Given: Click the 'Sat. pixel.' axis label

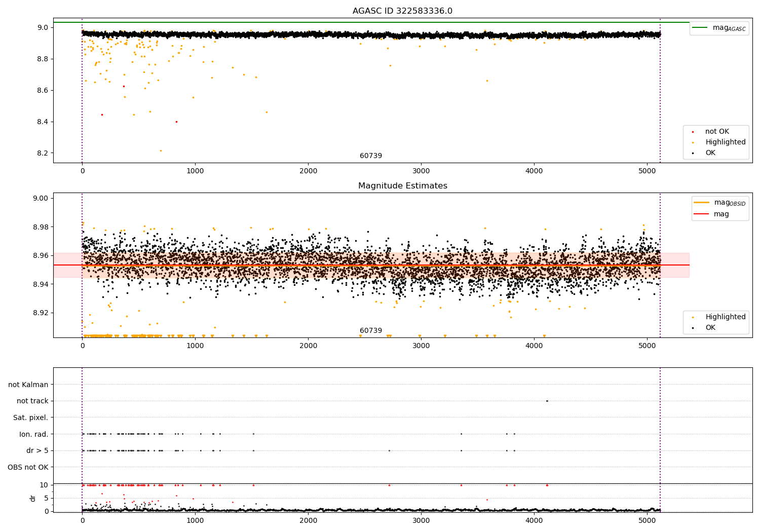Looking at the screenshot, I should click(x=31, y=417).
